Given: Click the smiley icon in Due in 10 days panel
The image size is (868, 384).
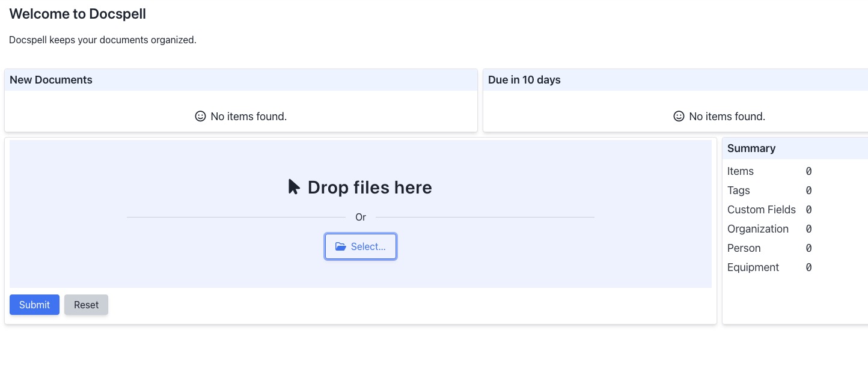Looking at the screenshot, I should [x=679, y=116].
